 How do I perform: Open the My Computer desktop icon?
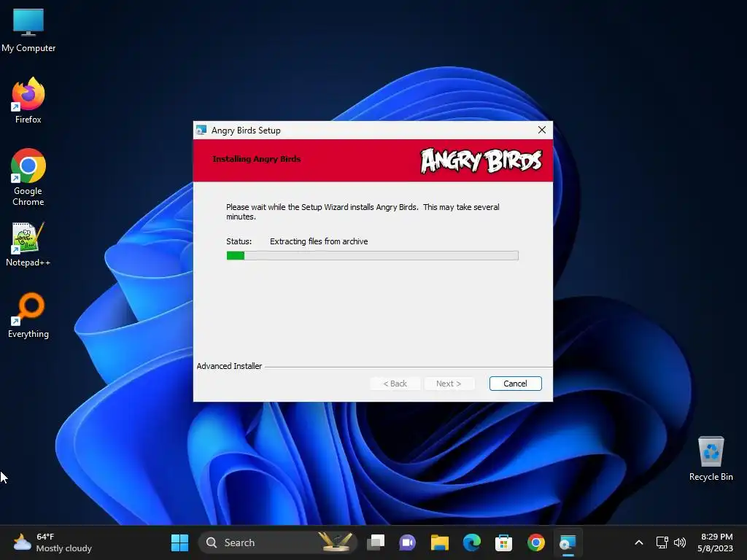tap(28, 31)
